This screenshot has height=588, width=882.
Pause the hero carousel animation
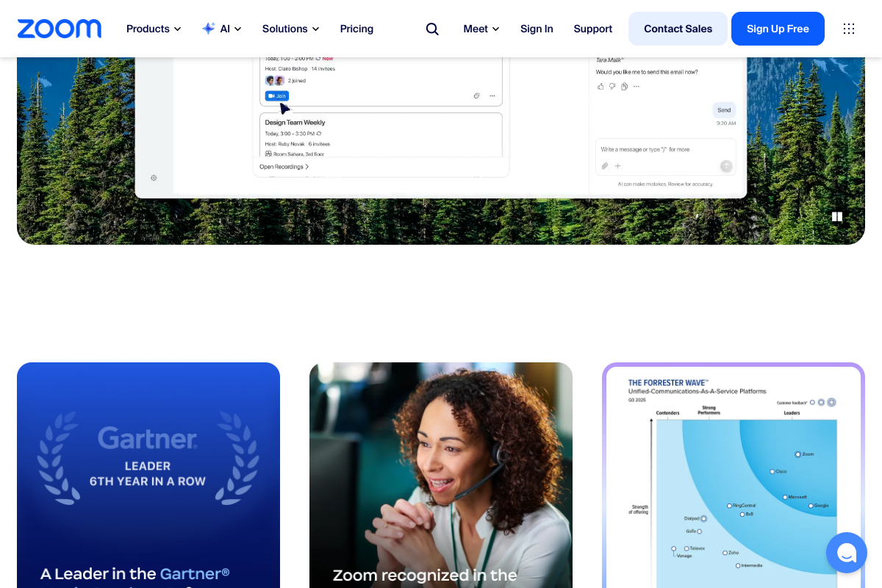pos(837,217)
